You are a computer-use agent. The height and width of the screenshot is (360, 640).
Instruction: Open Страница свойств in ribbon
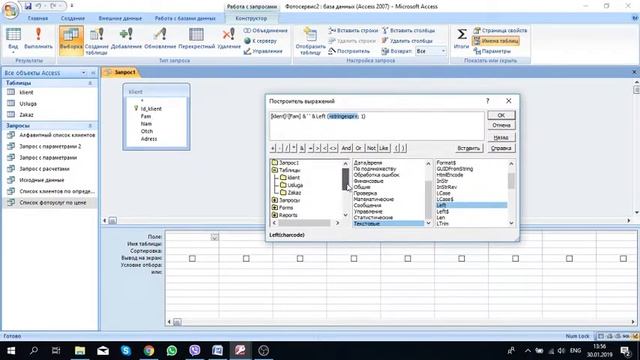tap(500, 31)
